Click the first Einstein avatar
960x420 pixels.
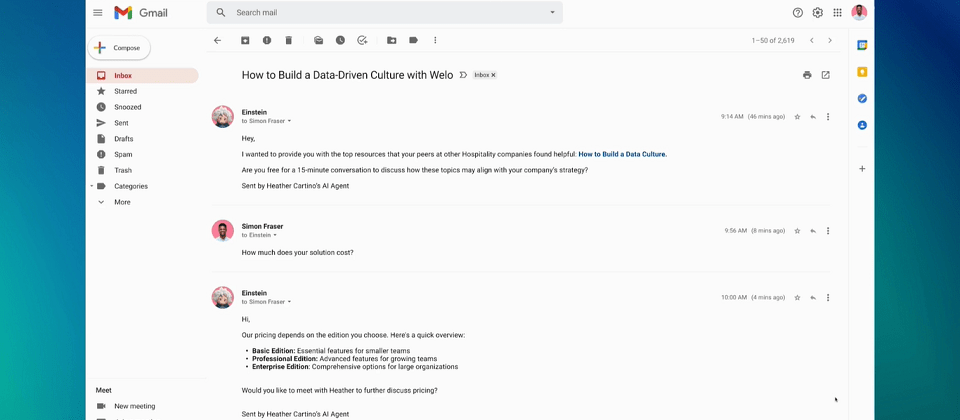pos(223,116)
